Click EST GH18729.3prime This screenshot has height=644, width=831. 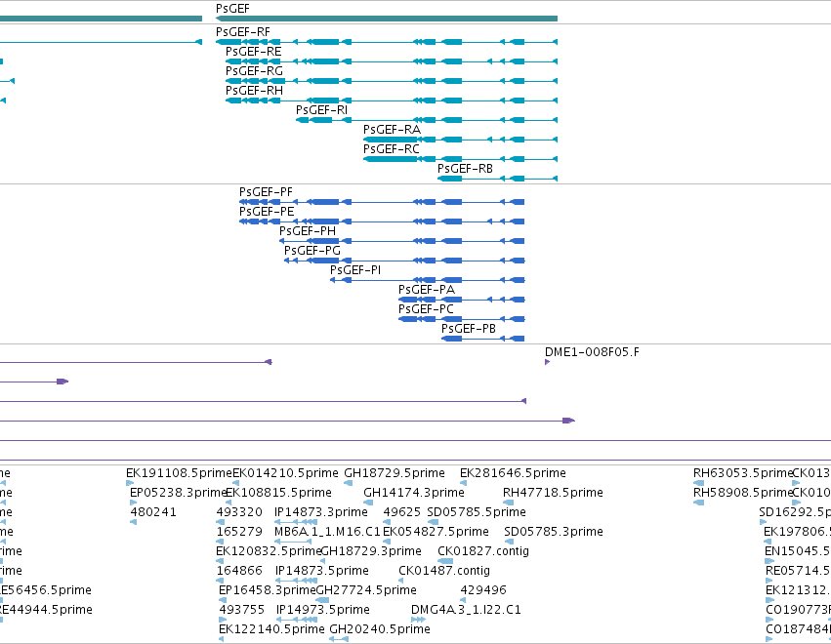pos(371,550)
